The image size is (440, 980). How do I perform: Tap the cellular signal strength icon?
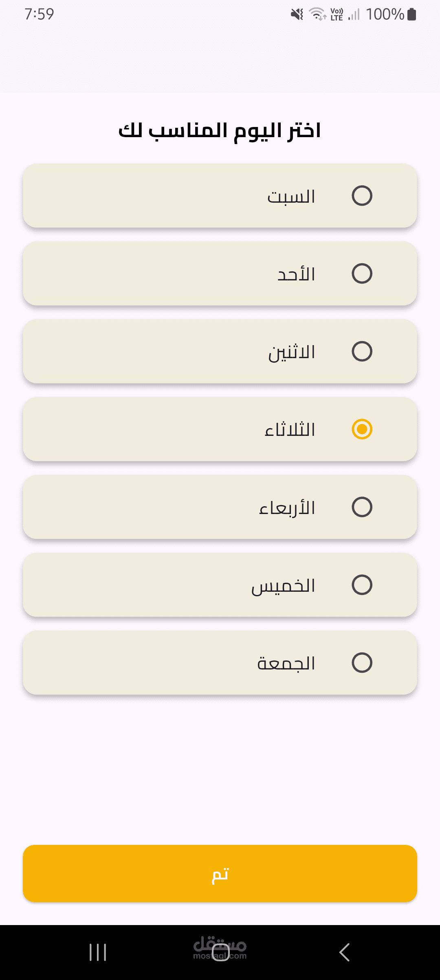(354, 15)
